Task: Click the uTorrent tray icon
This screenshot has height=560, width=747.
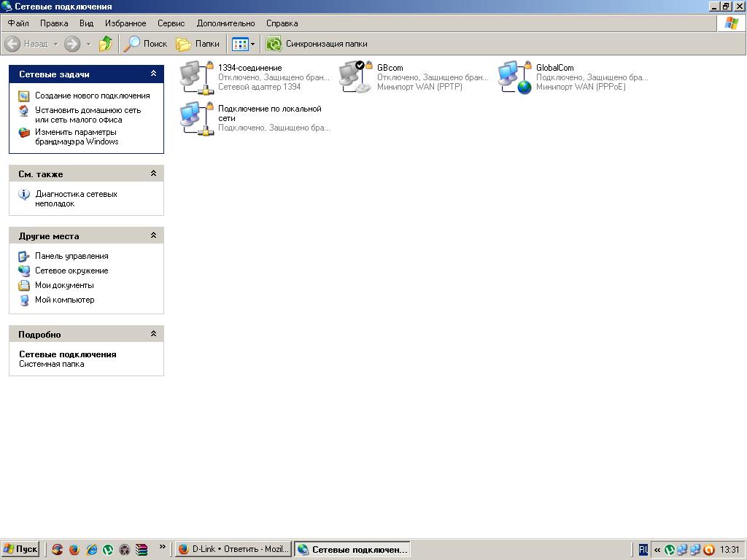Action: [x=670, y=550]
